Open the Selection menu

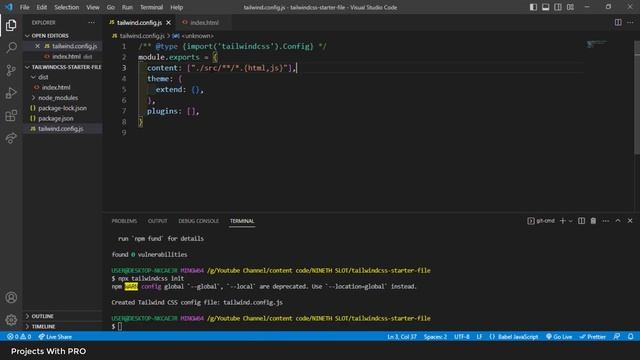click(x=67, y=7)
